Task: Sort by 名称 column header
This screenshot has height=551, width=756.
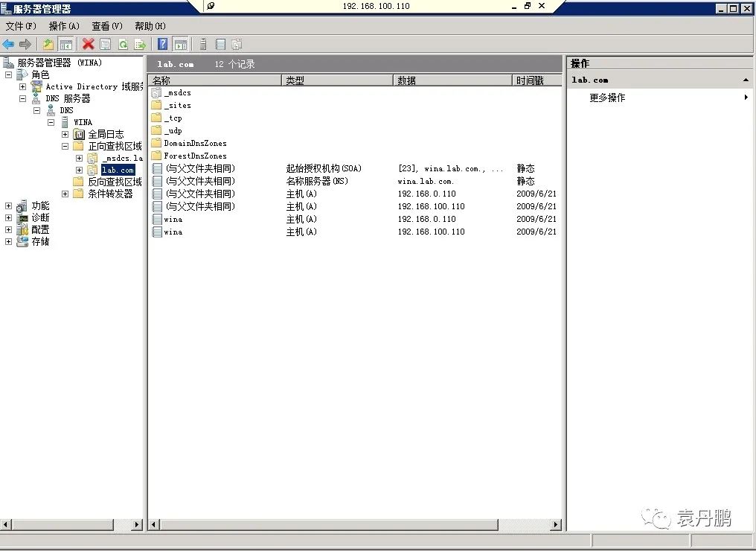Action: click(215, 80)
